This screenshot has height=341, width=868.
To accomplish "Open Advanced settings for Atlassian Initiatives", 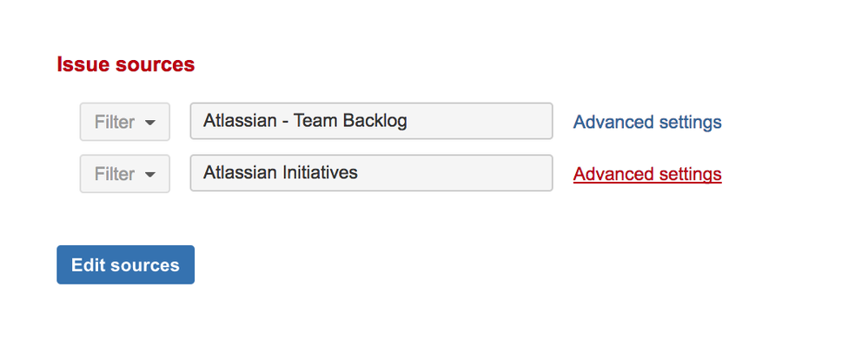I will point(647,174).
